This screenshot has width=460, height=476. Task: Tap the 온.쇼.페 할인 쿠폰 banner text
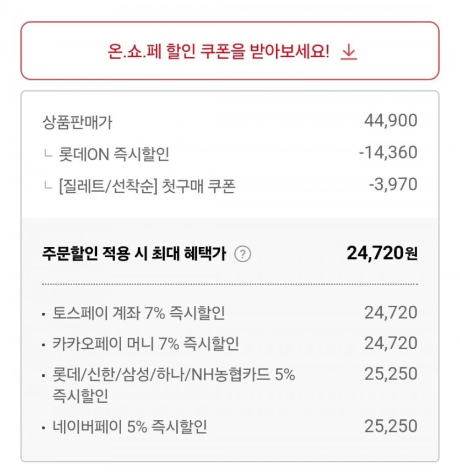point(218,52)
